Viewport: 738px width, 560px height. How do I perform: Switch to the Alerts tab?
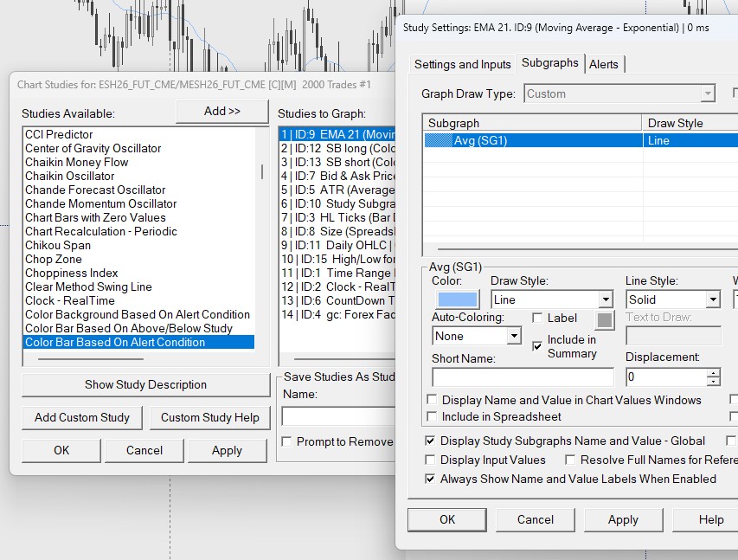tap(605, 63)
